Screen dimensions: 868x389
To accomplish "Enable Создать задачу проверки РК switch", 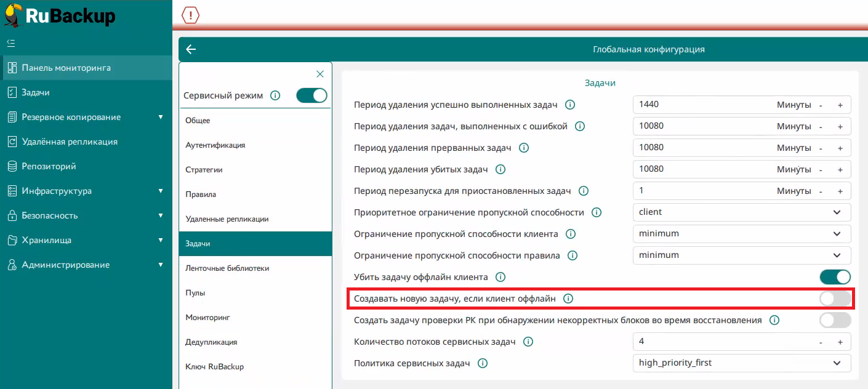I will (x=835, y=320).
